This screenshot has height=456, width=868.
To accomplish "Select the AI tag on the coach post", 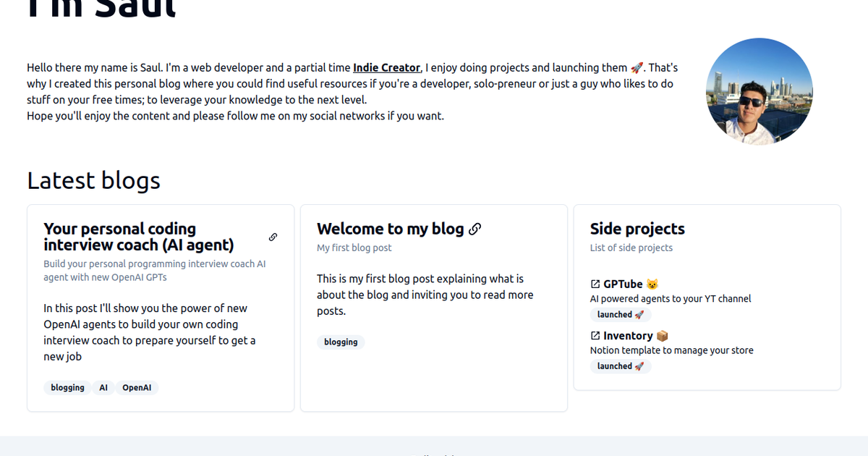I will tap(103, 388).
